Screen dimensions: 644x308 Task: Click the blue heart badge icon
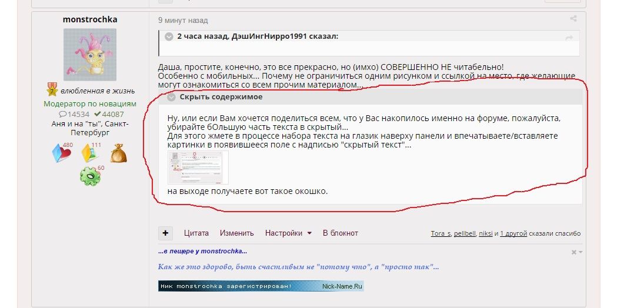click(62, 152)
